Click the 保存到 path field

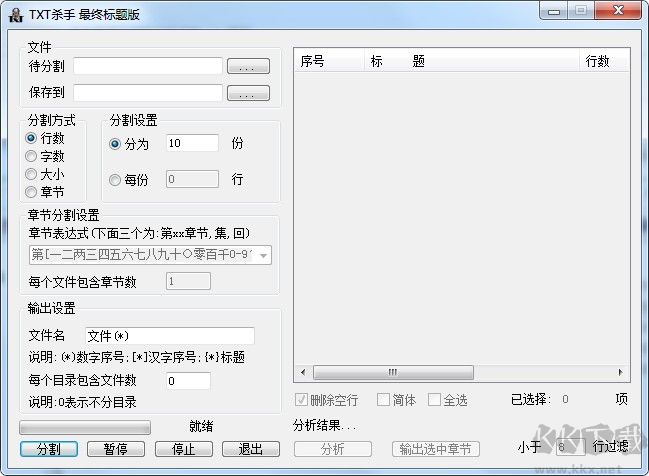148,93
